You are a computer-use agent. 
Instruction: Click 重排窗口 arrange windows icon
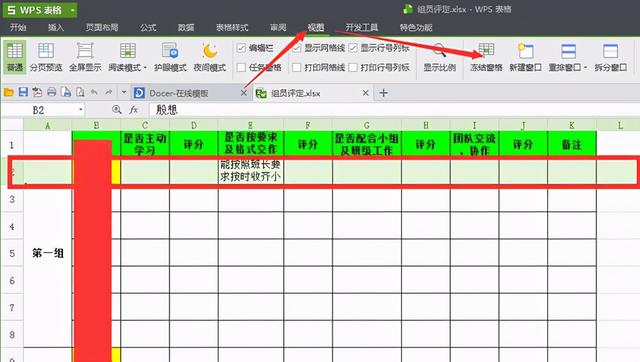[568, 51]
